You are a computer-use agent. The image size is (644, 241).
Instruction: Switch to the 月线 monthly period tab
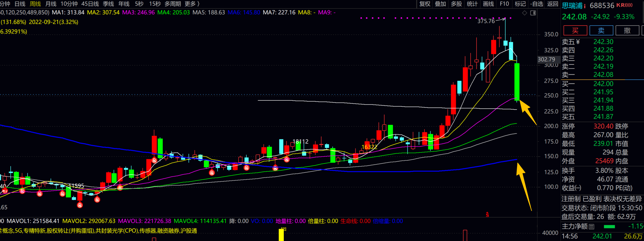[51, 4]
